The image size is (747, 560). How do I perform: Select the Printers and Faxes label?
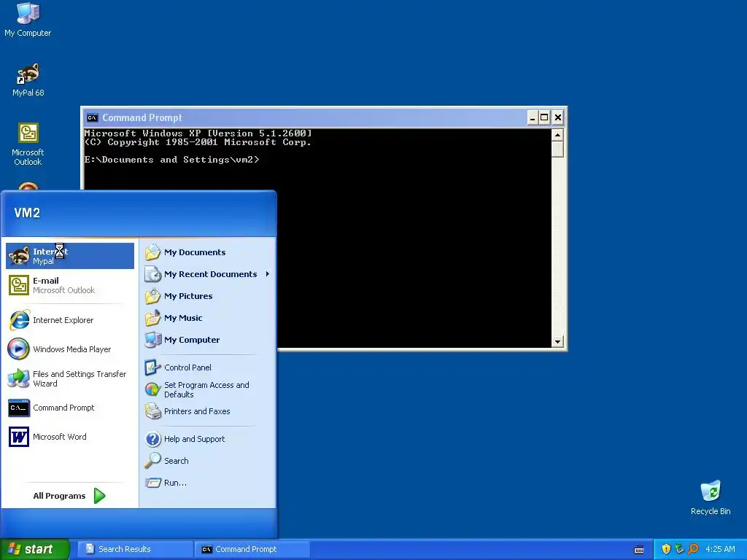(x=197, y=411)
